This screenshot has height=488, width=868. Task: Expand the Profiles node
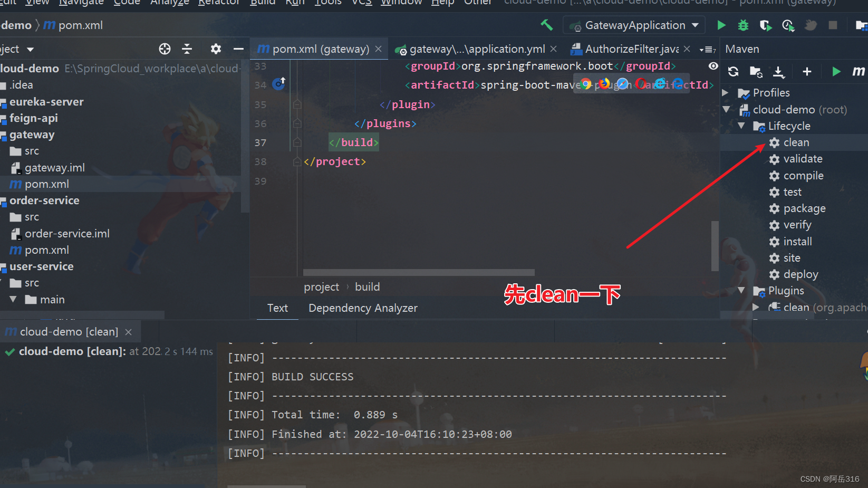tap(725, 93)
